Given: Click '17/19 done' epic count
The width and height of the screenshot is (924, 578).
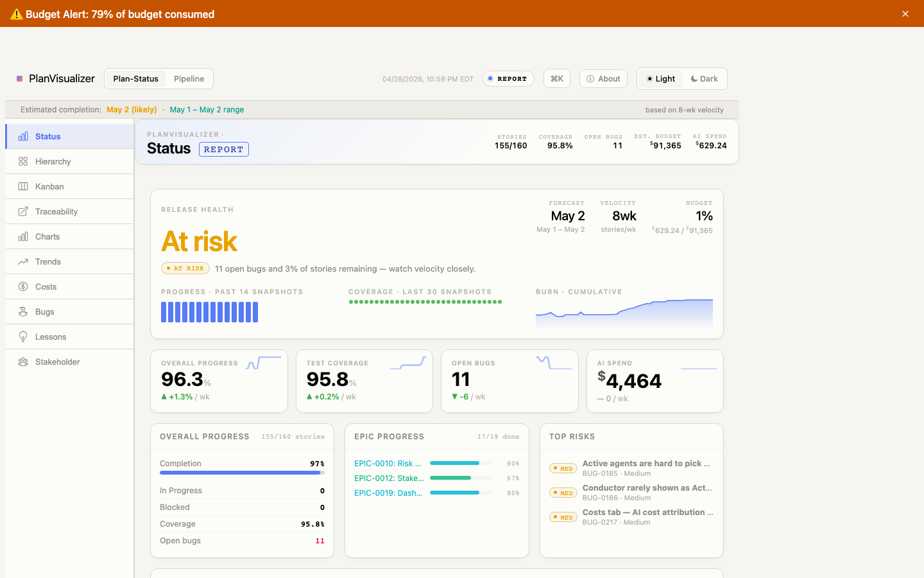Looking at the screenshot, I should [x=499, y=437].
